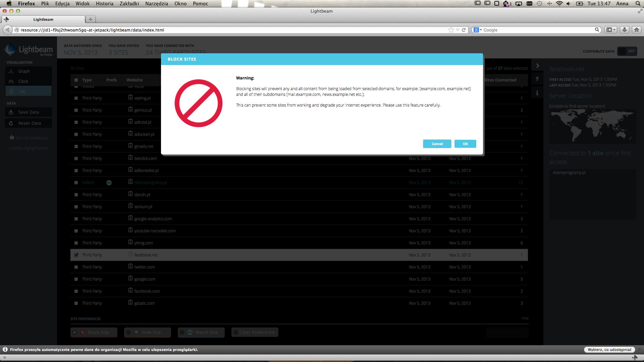
Task: Open the Zakładki menu
Action: click(129, 4)
